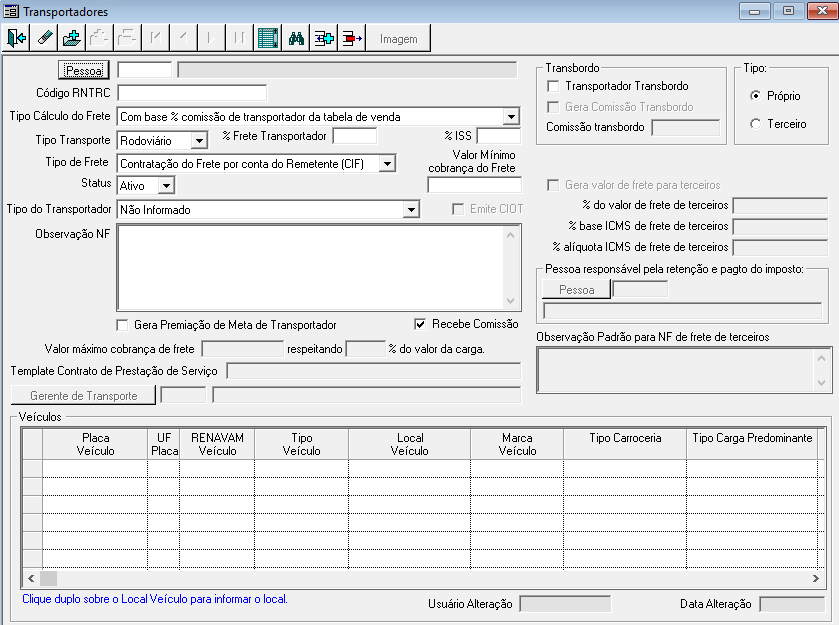Image resolution: width=839 pixels, height=625 pixels.
Task: Click the exit door icon in toolbar
Action: click(17, 38)
